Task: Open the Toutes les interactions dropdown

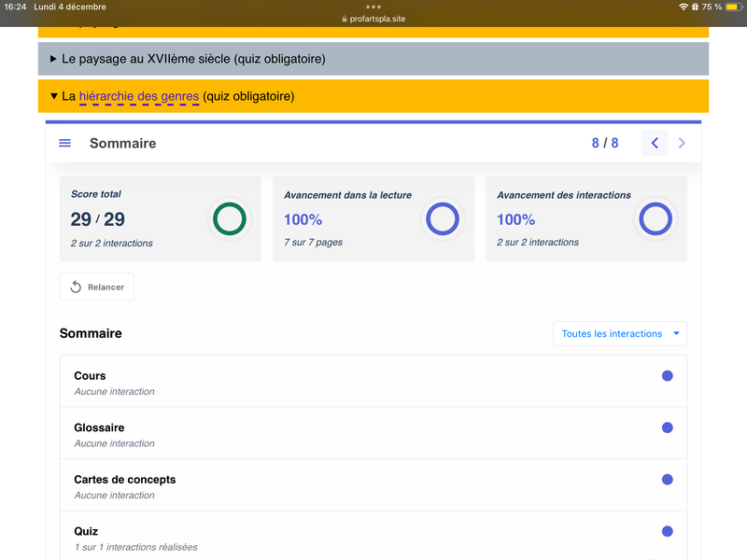Action: pyautogui.click(x=620, y=333)
